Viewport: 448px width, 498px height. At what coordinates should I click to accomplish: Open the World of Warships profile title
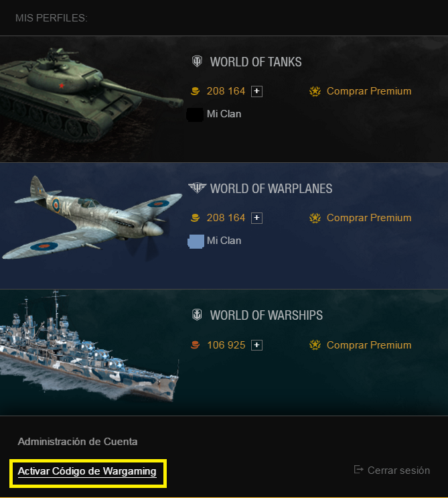tap(267, 316)
